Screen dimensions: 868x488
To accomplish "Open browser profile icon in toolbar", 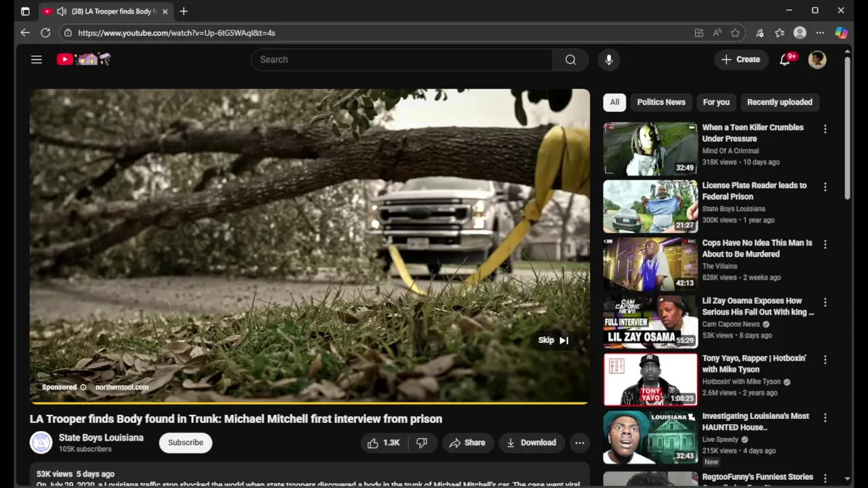I will pos(800,33).
